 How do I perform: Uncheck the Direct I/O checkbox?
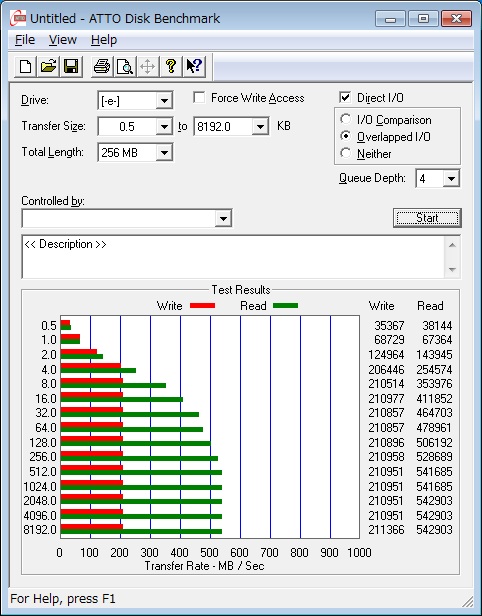(x=345, y=97)
